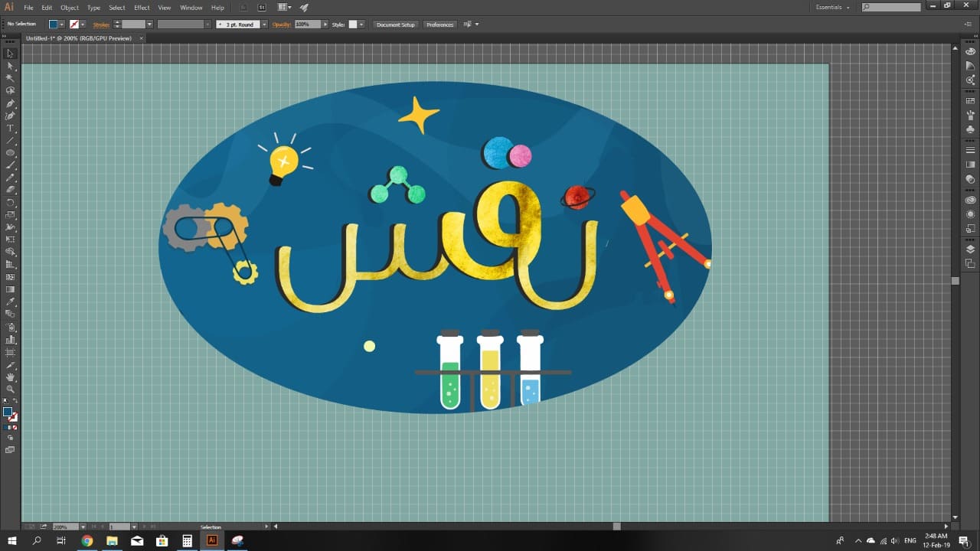Open the Gradient panel in right dock
980x551 pixels.
pyautogui.click(x=970, y=165)
